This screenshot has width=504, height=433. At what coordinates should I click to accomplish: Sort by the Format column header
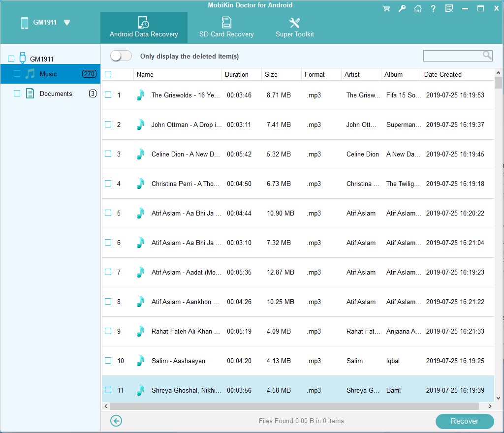click(x=321, y=74)
